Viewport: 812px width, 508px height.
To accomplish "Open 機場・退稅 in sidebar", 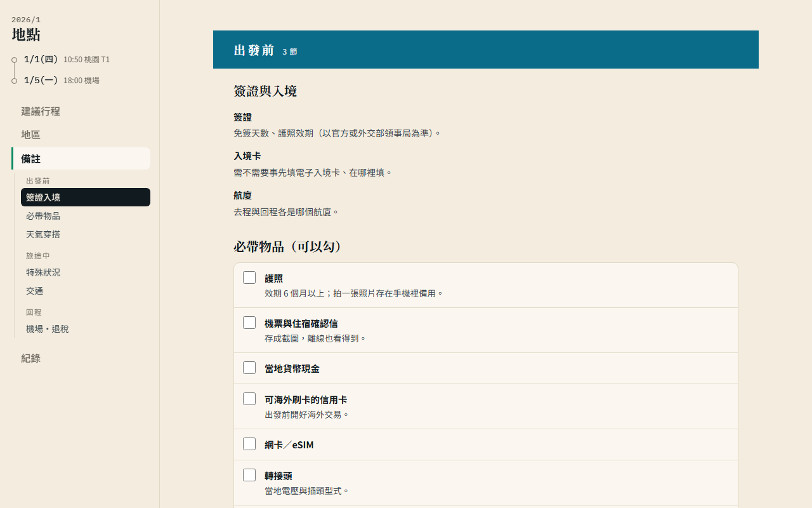I will click(x=86, y=329).
